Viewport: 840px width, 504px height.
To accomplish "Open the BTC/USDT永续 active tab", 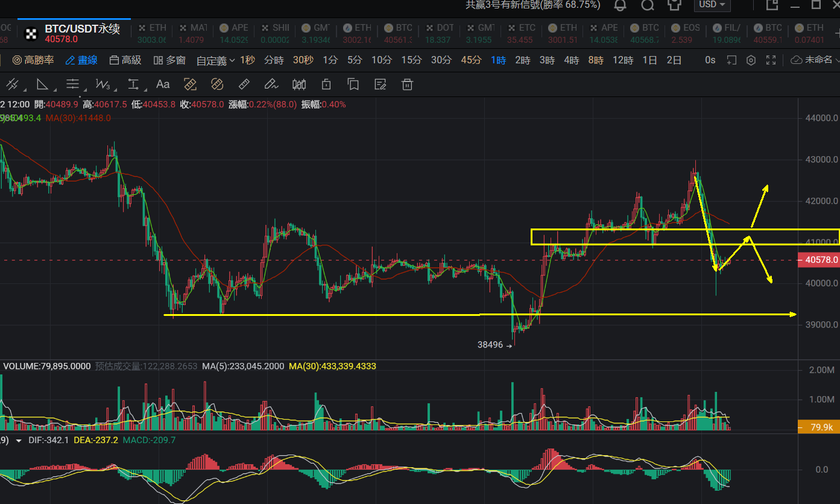I will (73, 34).
